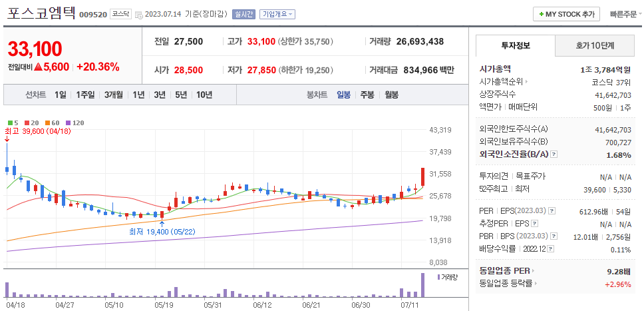Click the 상장주식수 value 41,642,703
Screen dimensions: 644x311
coord(613,95)
